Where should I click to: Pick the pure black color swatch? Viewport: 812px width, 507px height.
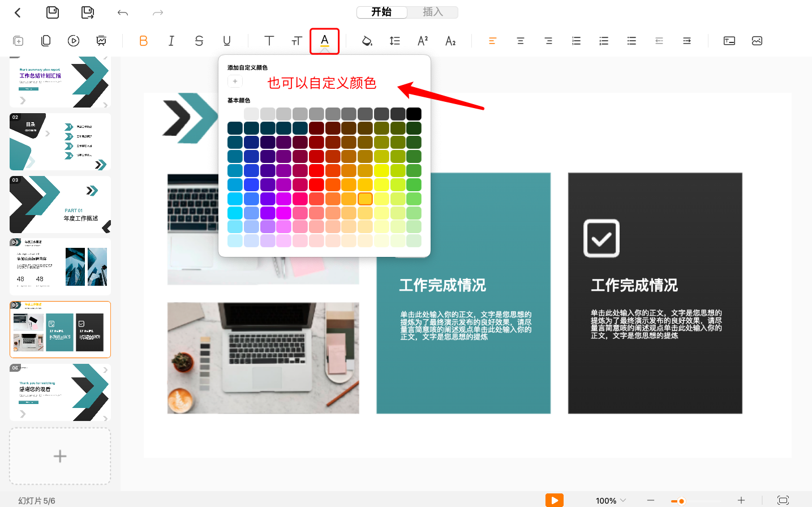click(414, 114)
